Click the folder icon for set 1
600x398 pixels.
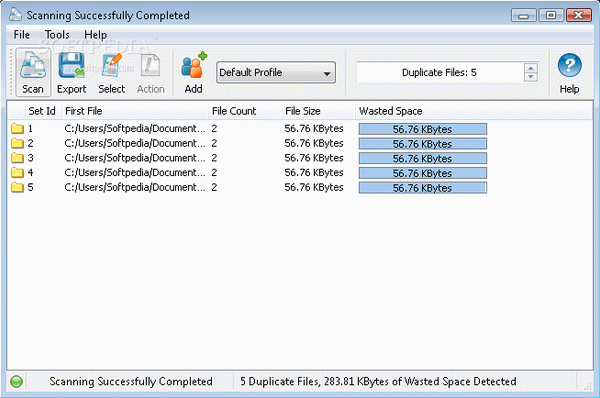[x=17, y=128]
